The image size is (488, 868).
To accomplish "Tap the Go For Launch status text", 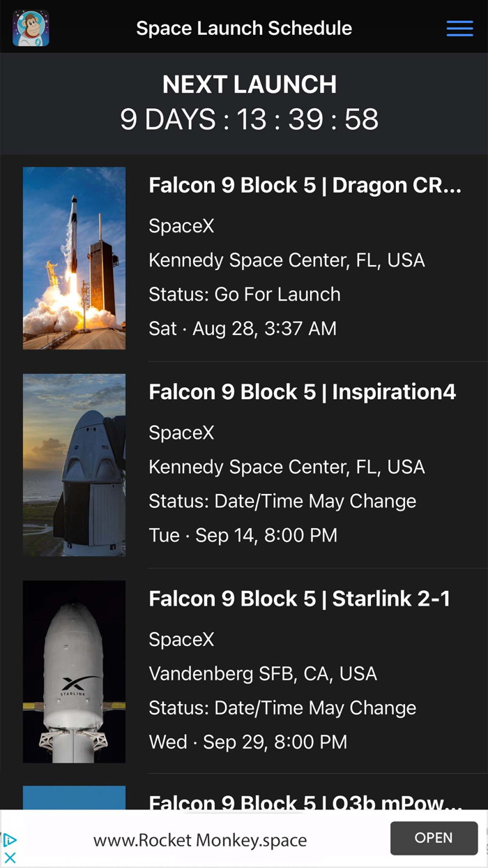I will tap(244, 294).
